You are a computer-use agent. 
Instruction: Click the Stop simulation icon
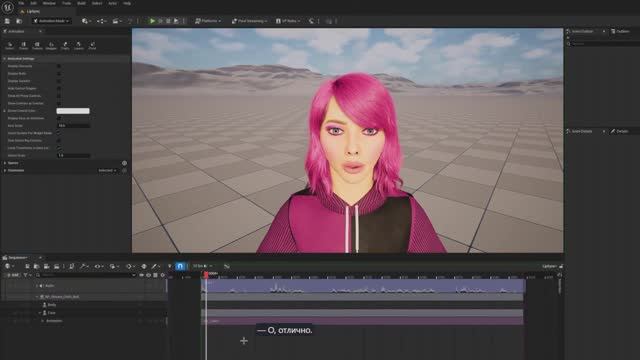pos(168,21)
